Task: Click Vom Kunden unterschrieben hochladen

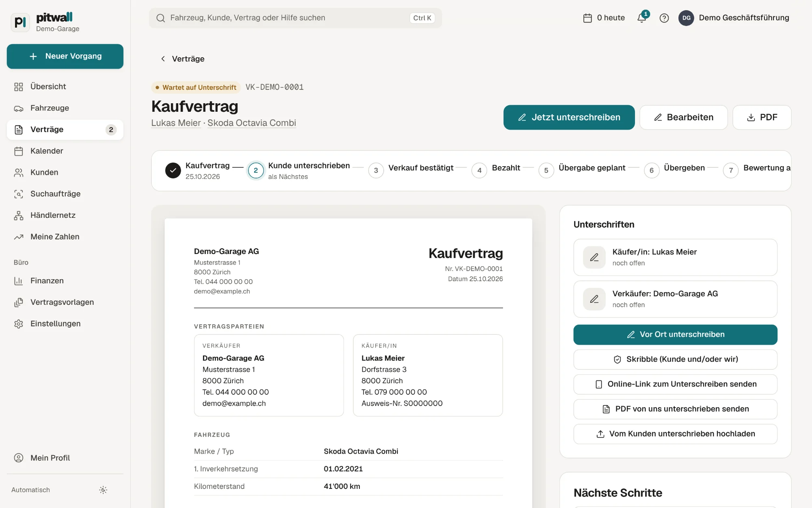Action: 675,434
